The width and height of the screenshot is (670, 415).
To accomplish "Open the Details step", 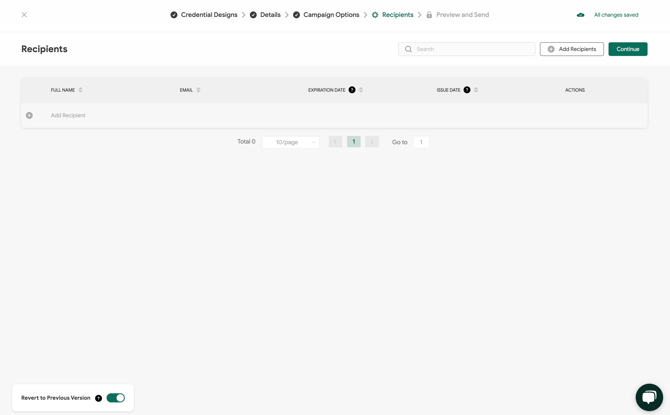I will coord(270,15).
